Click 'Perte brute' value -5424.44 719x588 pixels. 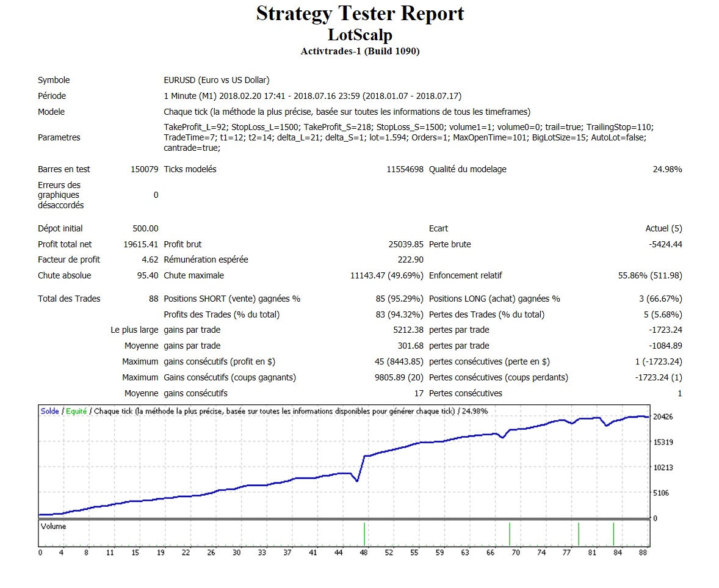click(665, 244)
